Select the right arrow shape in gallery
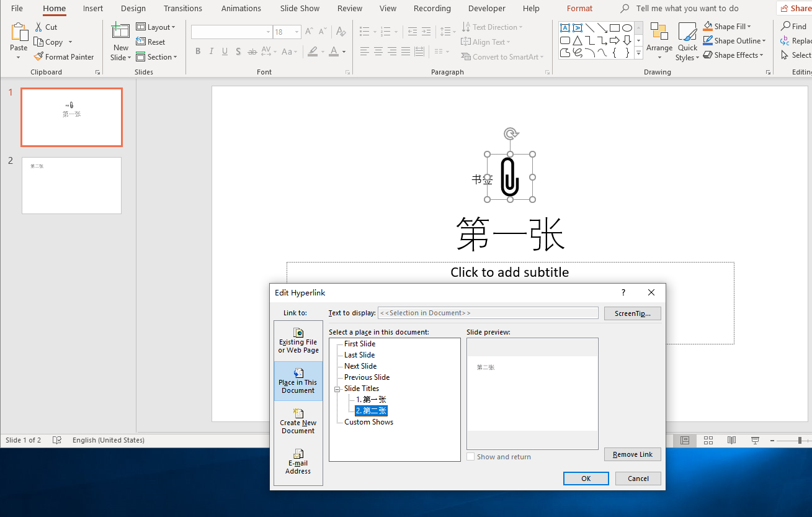This screenshot has width=812, height=517. click(x=615, y=40)
